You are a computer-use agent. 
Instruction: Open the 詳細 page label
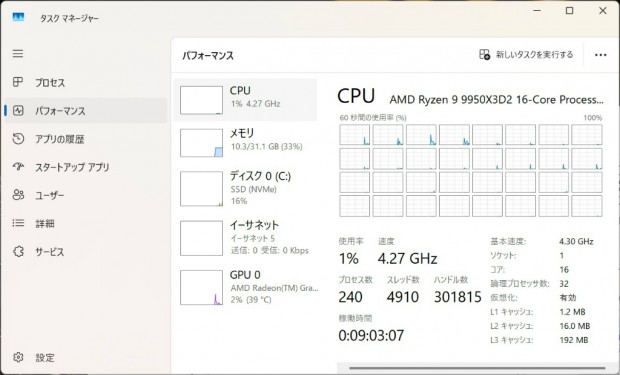pyautogui.click(x=45, y=223)
